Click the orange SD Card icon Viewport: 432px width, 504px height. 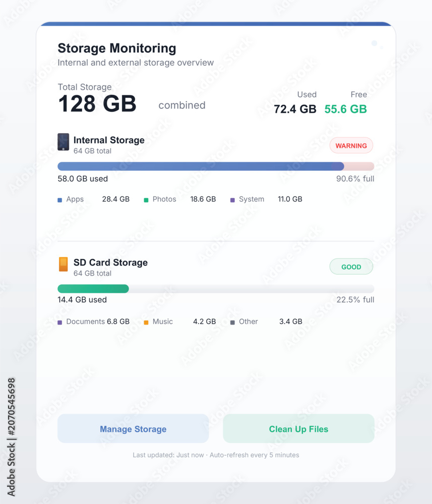click(64, 264)
